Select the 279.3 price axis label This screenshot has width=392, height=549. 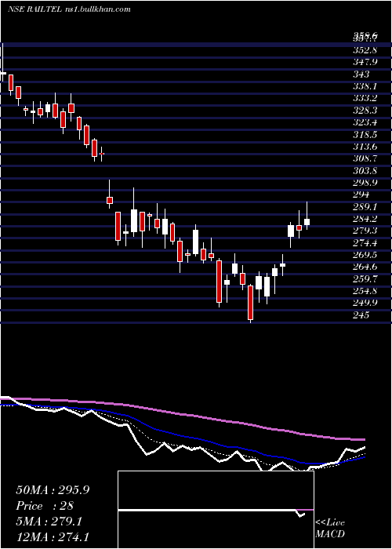click(x=365, y=231)
